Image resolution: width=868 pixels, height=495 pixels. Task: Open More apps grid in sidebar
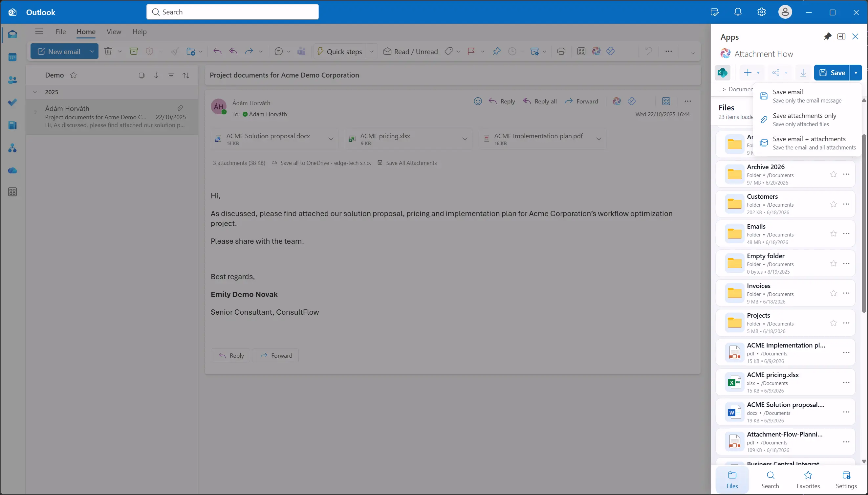click(x=12, y=192)
